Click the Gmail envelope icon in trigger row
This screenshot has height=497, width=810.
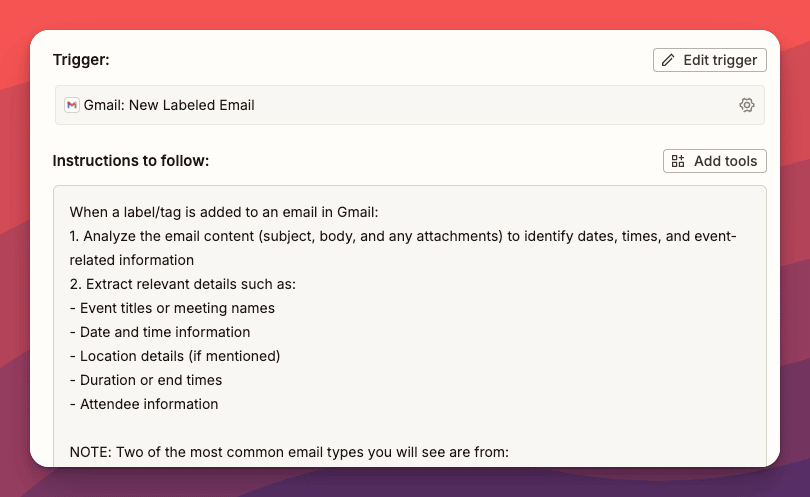click(x=72, y=105)
